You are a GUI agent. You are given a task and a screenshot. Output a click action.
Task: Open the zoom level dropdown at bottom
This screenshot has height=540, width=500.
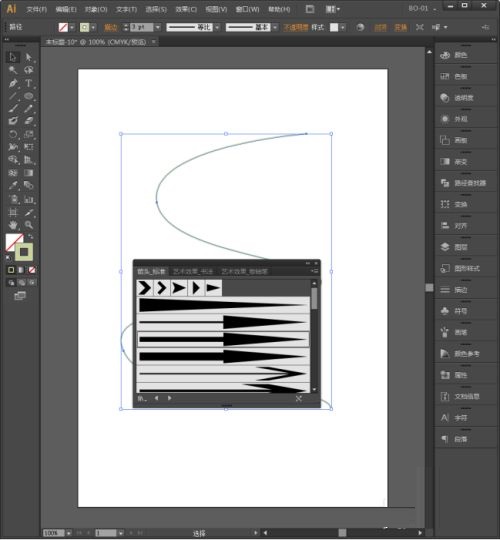(69, 533)
